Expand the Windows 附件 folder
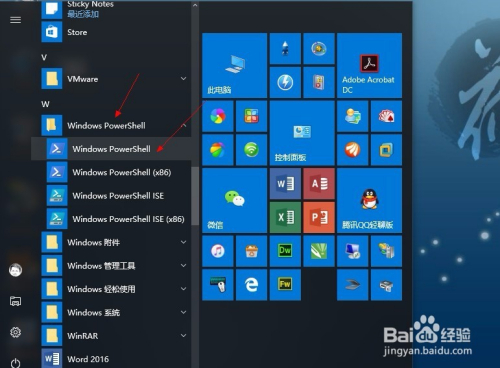 pyautogui.click(x=183, y=242)
